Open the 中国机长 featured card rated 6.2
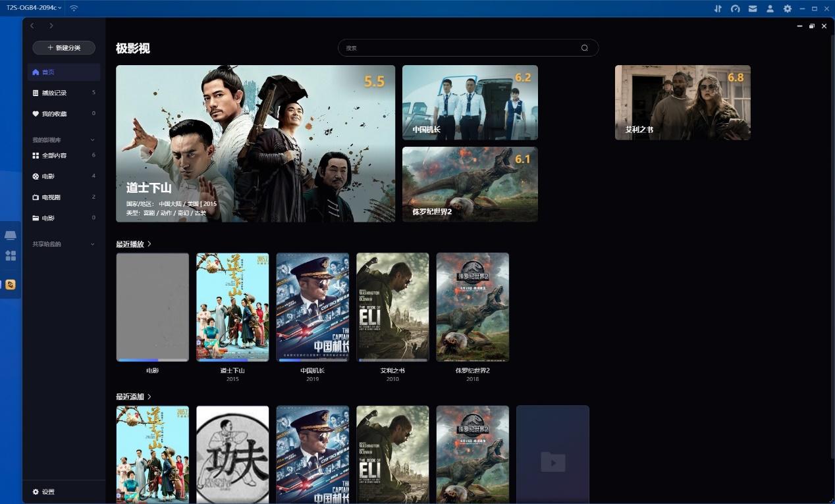835x504 pixels. click(470, 102)
